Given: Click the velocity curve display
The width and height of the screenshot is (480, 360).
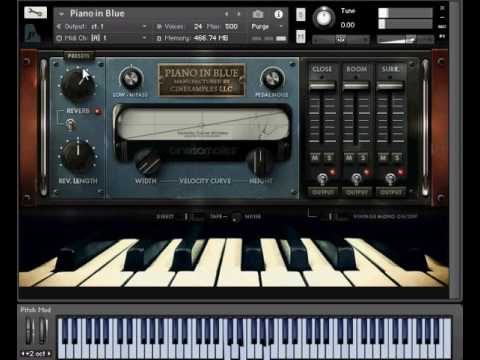Looking at the screenshot, I should [203, 125].
